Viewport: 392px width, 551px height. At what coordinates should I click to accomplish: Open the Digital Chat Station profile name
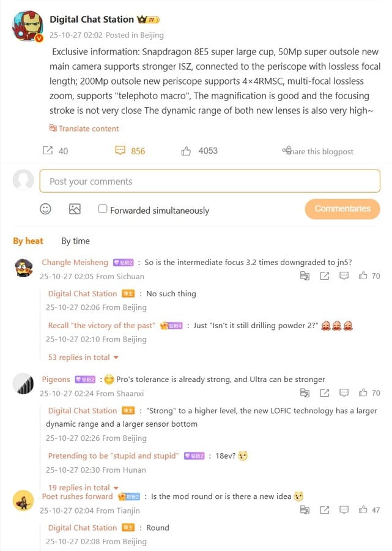[x=92, y=20]
